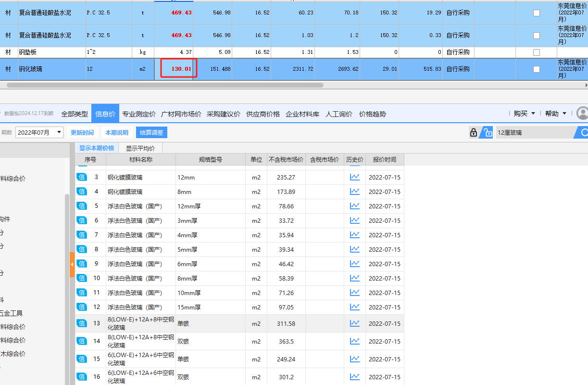Viewport: 588px width, 385px height.
Task: Open the 广材网市场价 tab
Action: point(181,114)
